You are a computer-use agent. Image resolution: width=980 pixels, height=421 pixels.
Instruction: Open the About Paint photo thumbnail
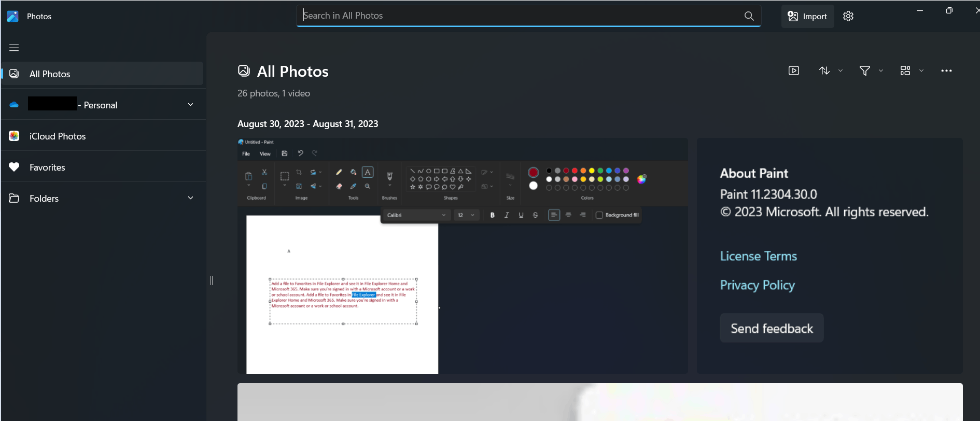tap(830, 256)
